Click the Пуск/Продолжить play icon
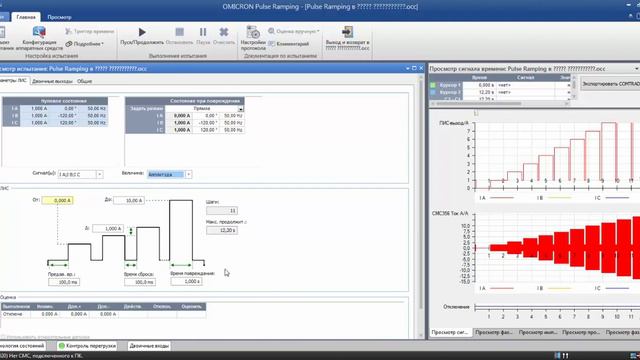640x360 pixels. 142,32
